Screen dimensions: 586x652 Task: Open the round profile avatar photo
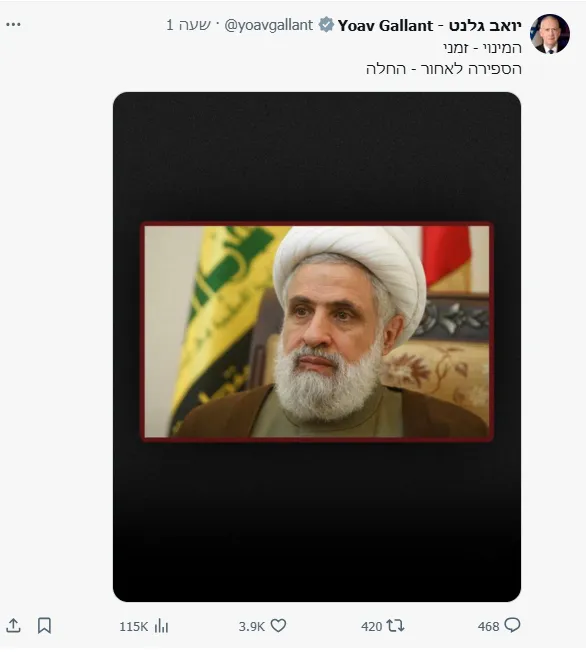point(550,34)
